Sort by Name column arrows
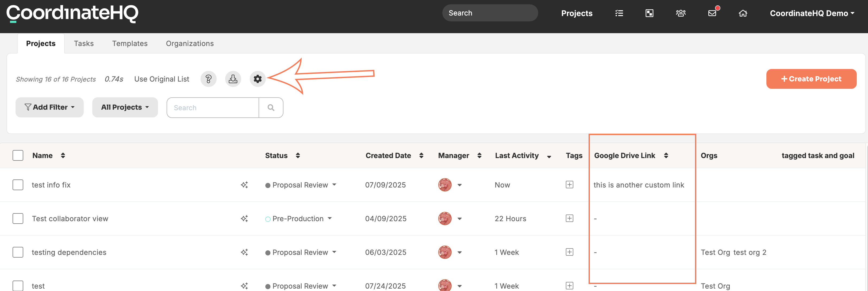This screenshot has width=868, height=291. (63, 155)
